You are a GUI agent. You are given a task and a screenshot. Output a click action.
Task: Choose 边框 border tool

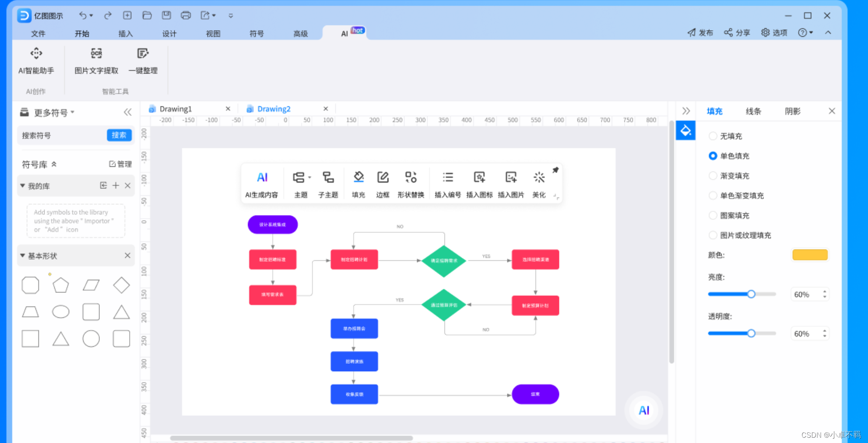click(x=383, y=185)
